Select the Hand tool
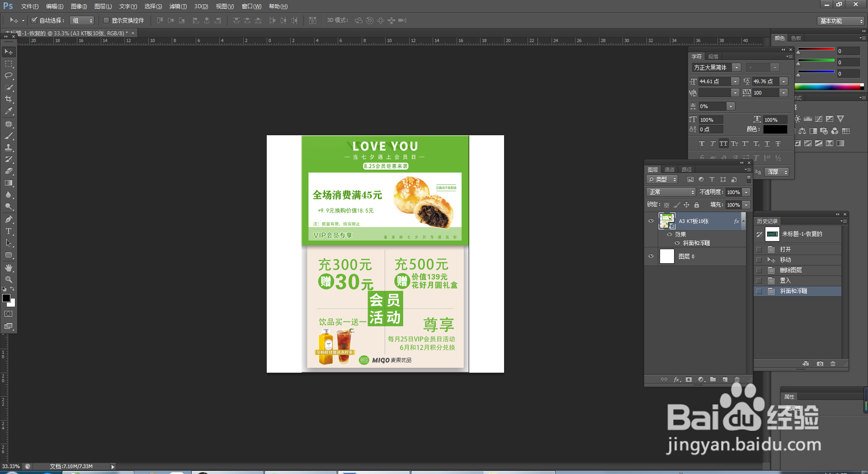Screen dimensions: 868x474 (9, 268)
